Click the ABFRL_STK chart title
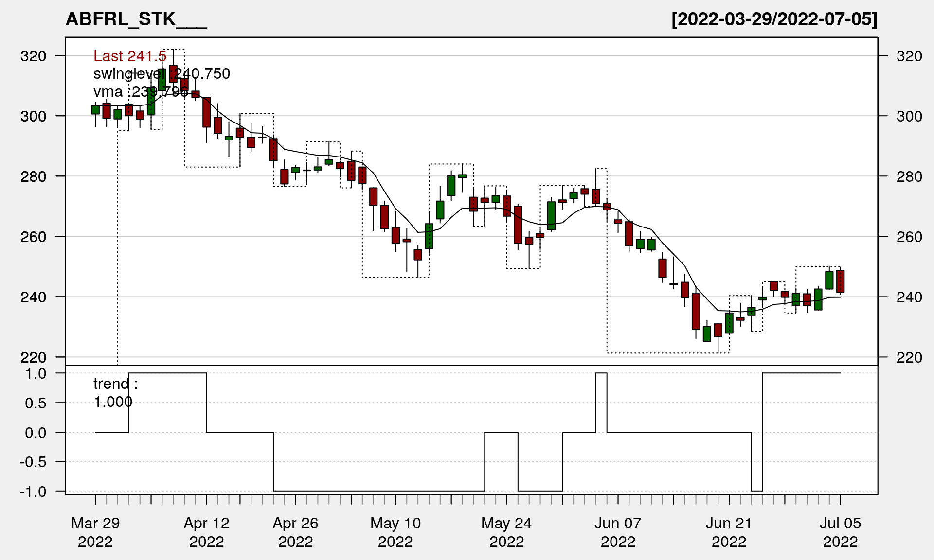 pos(136,19)
